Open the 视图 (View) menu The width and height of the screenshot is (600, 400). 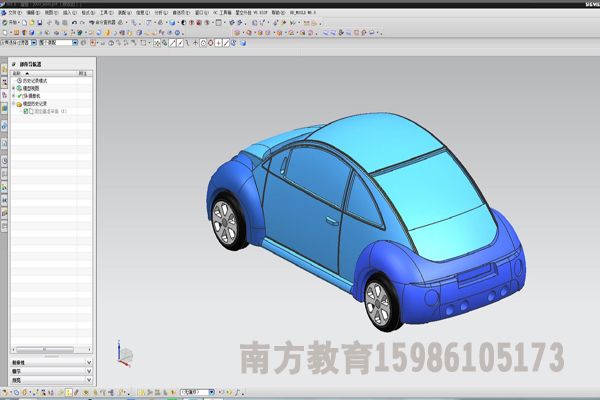coord(51,13)
